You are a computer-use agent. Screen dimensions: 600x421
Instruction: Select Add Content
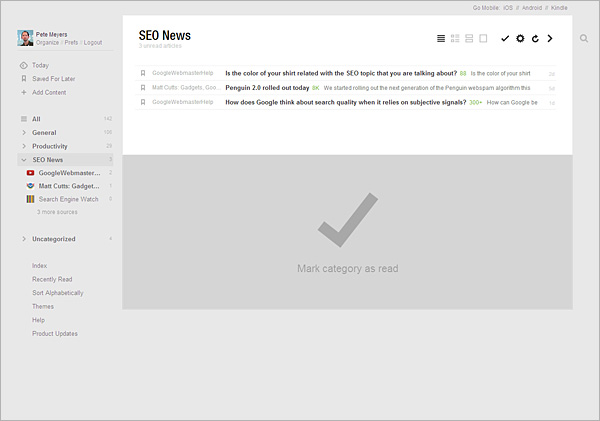(49, 93)
